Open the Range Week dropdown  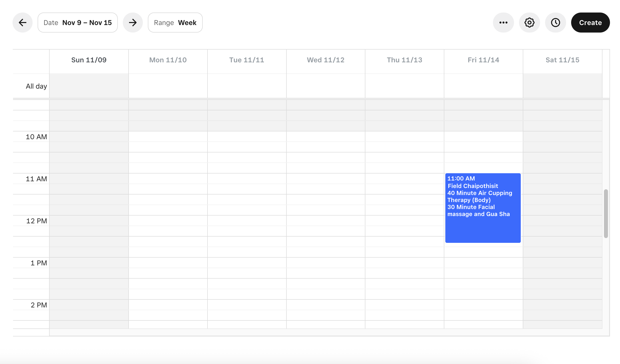tap(175, 23)
